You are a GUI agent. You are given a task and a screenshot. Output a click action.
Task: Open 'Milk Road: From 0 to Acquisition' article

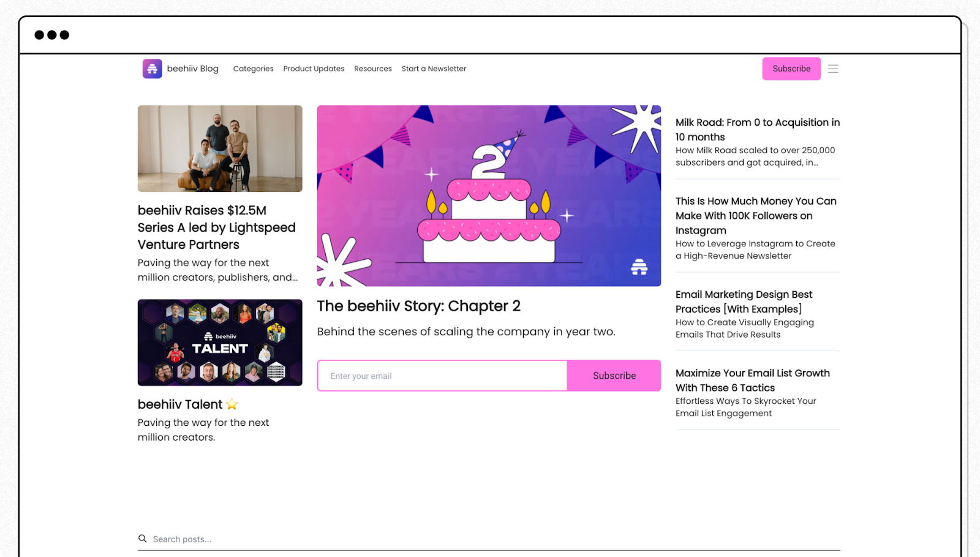click(x=758, y=130)
